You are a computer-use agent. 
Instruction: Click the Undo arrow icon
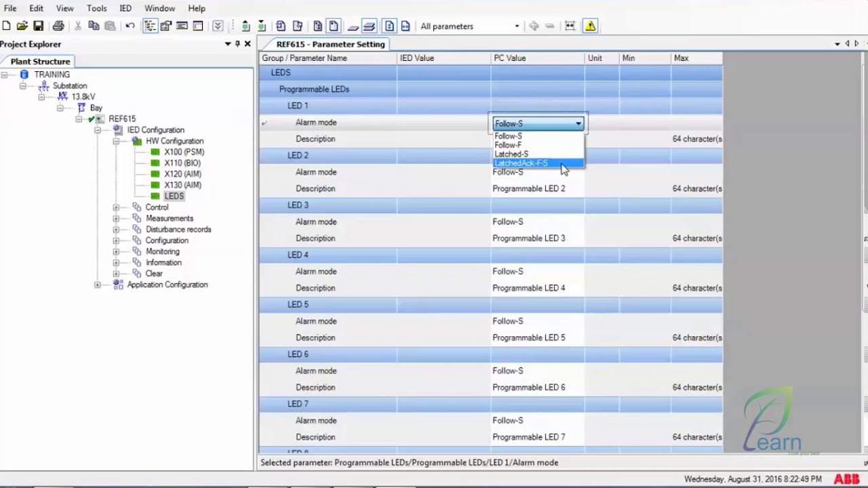130,26
